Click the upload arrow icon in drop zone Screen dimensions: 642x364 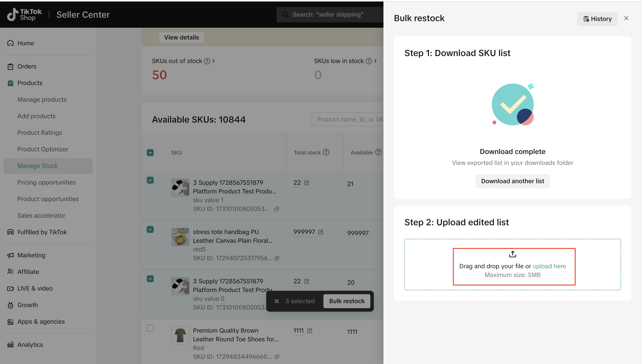(512, 254)
